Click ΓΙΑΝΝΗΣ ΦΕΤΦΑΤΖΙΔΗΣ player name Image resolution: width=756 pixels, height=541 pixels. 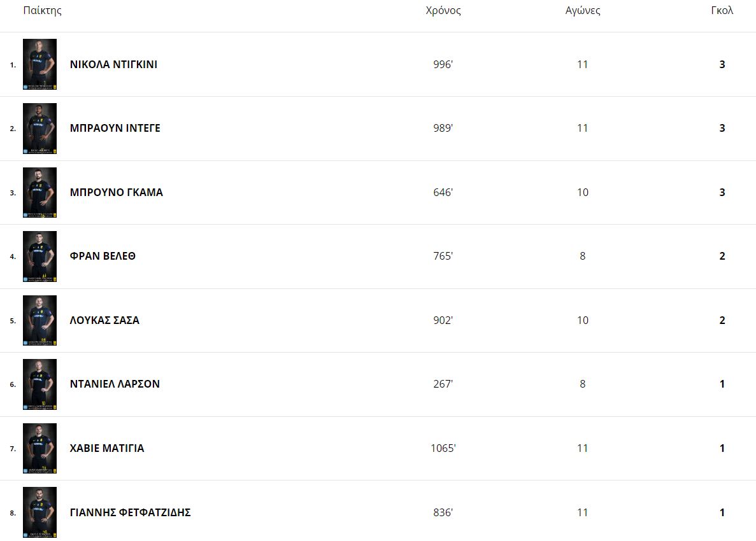point(130,512)
